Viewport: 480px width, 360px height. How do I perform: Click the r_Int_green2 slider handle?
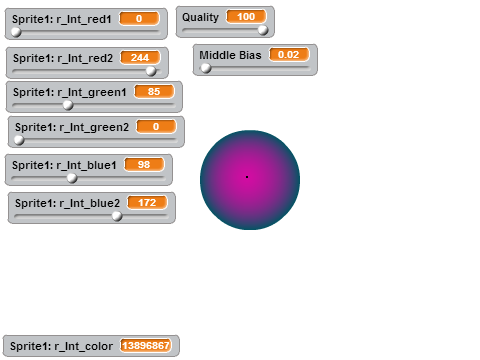[19, 140]
